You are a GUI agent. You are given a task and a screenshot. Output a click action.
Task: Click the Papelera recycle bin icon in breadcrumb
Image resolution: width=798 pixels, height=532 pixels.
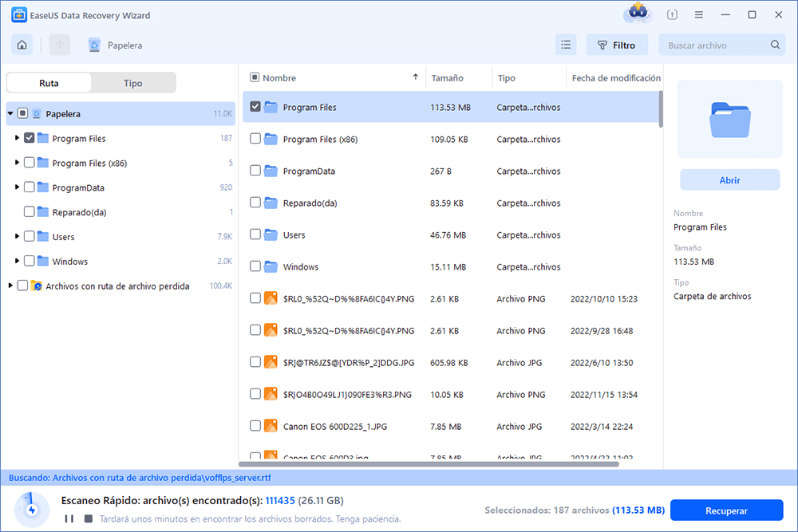tap(94, 45)
